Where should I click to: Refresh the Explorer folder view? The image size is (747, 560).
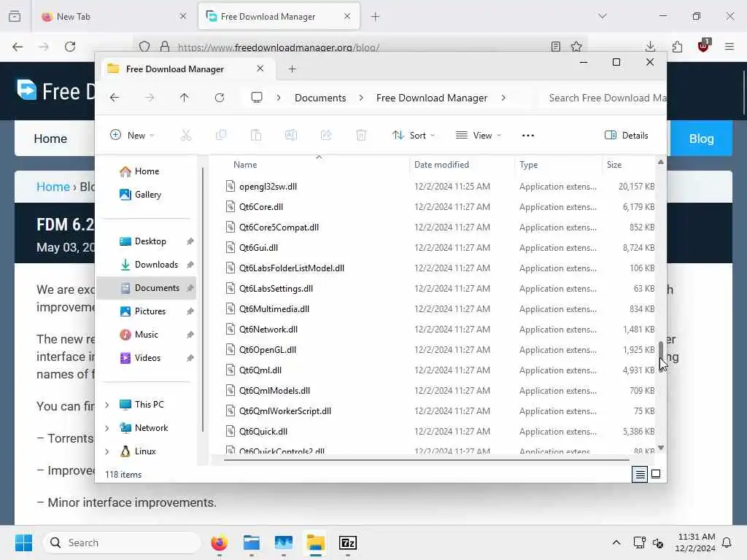tap(220, 98)
